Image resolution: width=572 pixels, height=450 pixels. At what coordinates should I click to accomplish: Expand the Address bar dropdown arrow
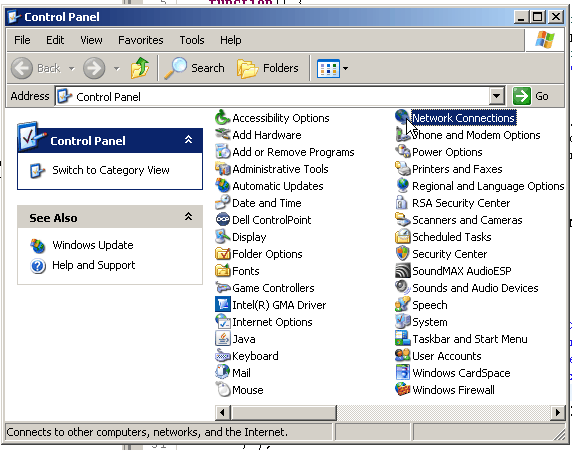click(x=496, y=96)
